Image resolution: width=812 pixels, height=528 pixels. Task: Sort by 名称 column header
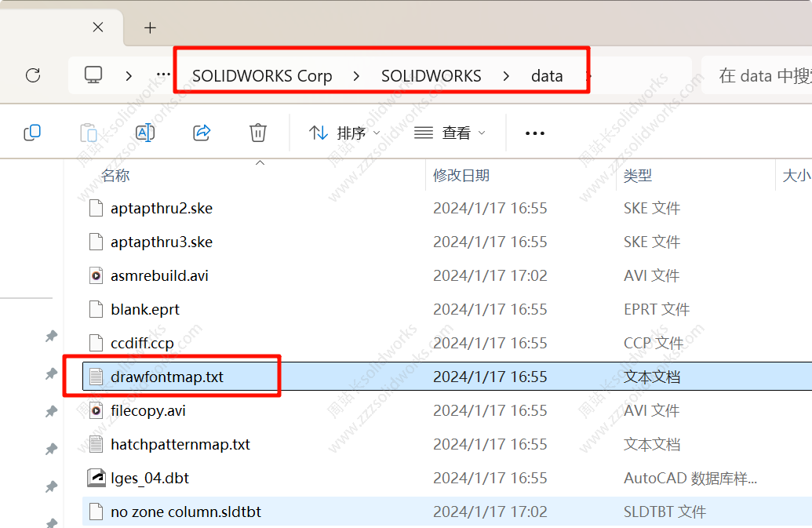pos(115,176)
